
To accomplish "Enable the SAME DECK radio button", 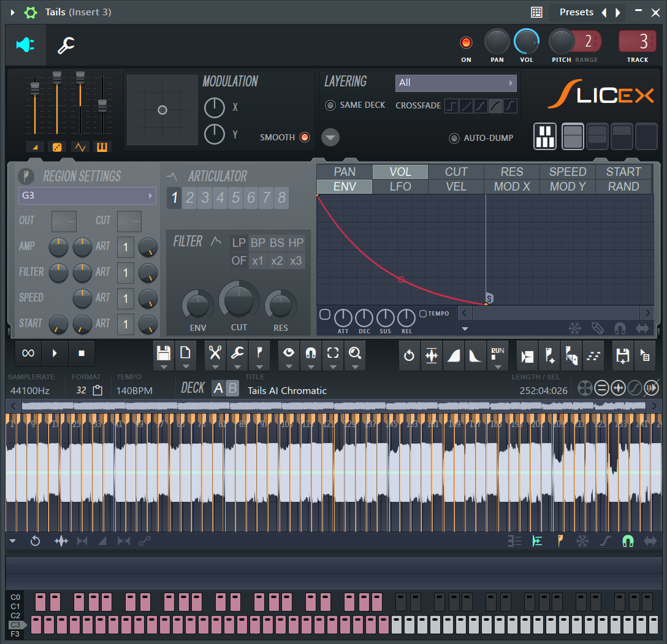I will tap(330, 105).
